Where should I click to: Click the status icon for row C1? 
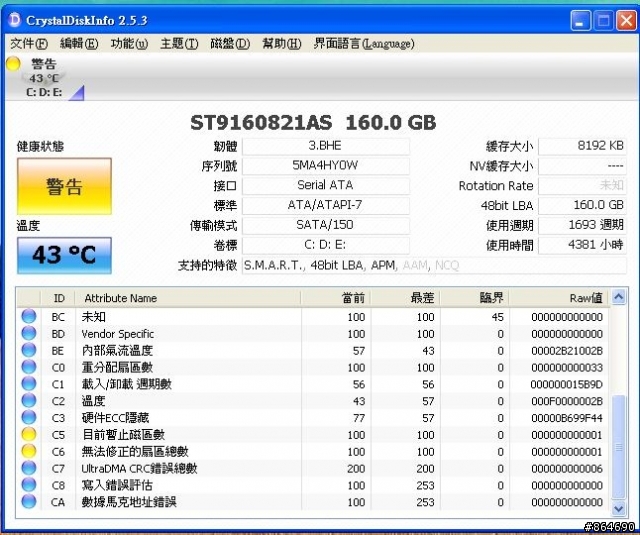tap(29, 384)
